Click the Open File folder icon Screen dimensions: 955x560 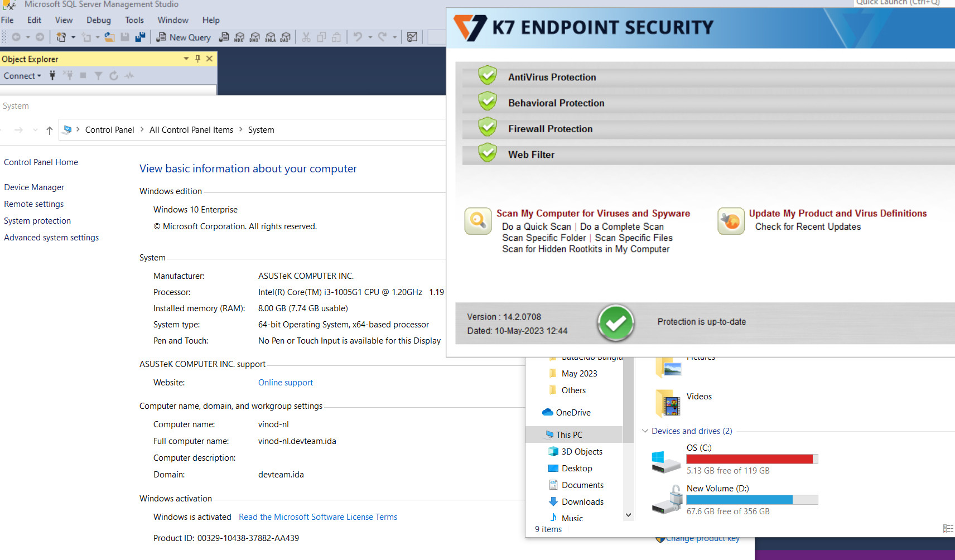tap(110, 37)
